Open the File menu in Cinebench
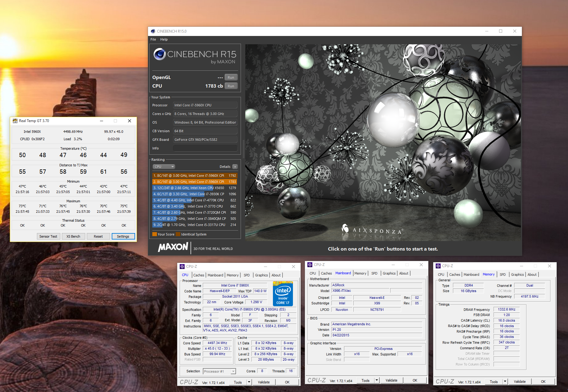Viewport: 568px width, 392px height. coord(153,39)
